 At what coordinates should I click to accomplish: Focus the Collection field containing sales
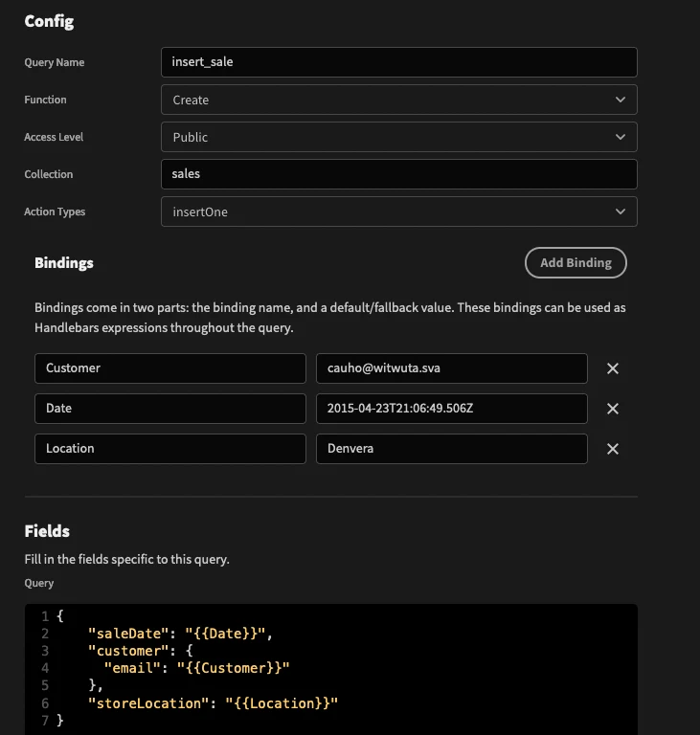pos(398,174)
